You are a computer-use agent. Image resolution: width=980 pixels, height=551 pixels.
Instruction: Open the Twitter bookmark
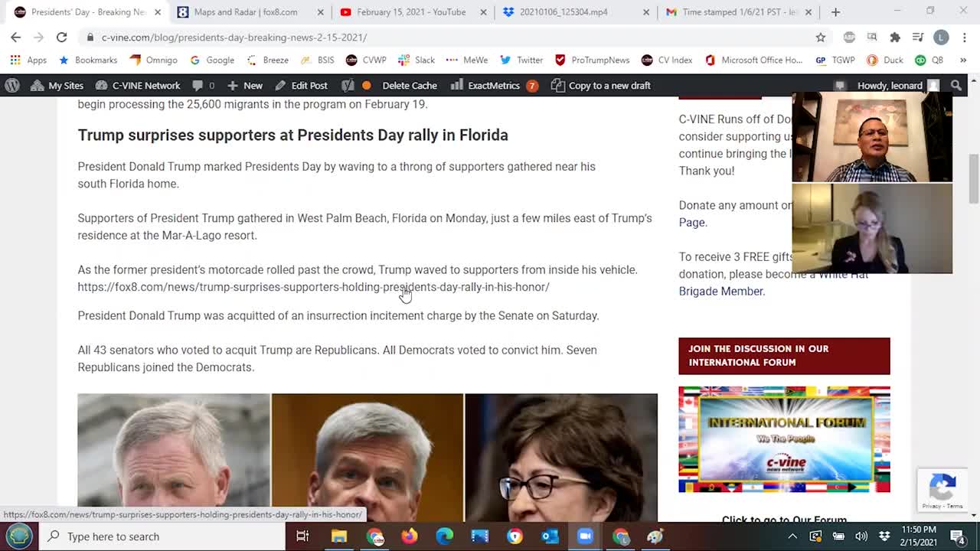click(521, 60)
